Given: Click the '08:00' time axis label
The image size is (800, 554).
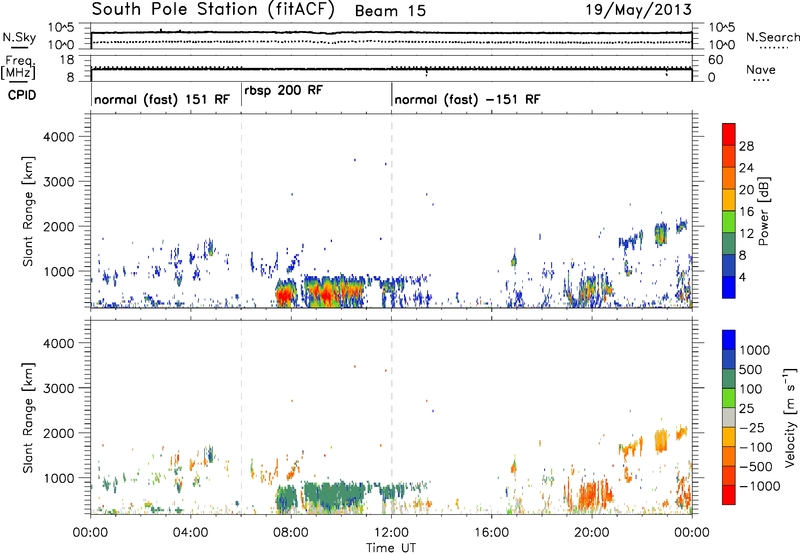Looking at the screenshot, I should point(291,533).
